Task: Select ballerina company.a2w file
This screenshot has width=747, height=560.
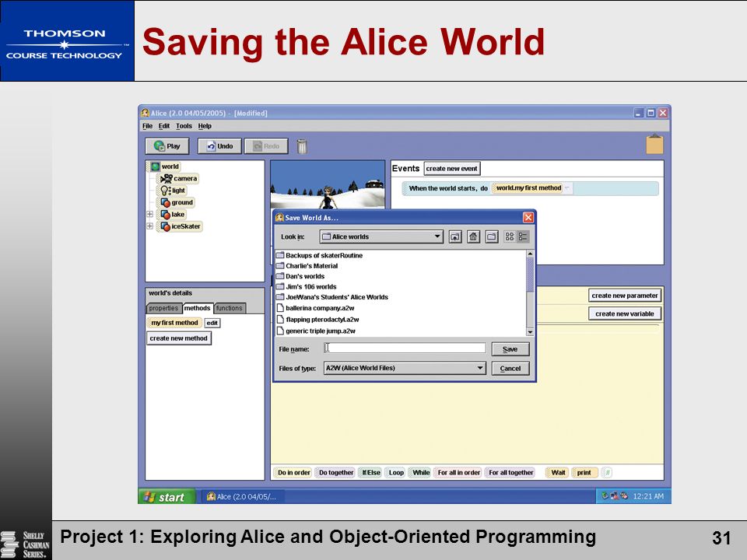Action: [x=315, y=308]
